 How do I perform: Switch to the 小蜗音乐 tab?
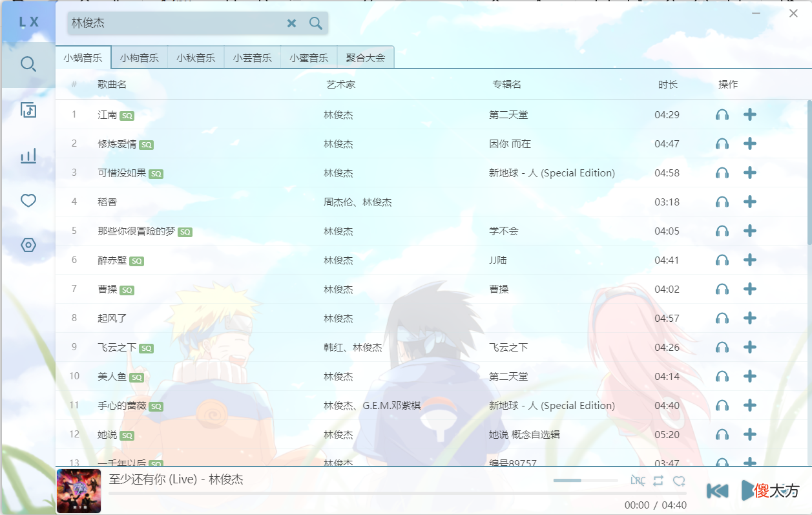[83, 58]
